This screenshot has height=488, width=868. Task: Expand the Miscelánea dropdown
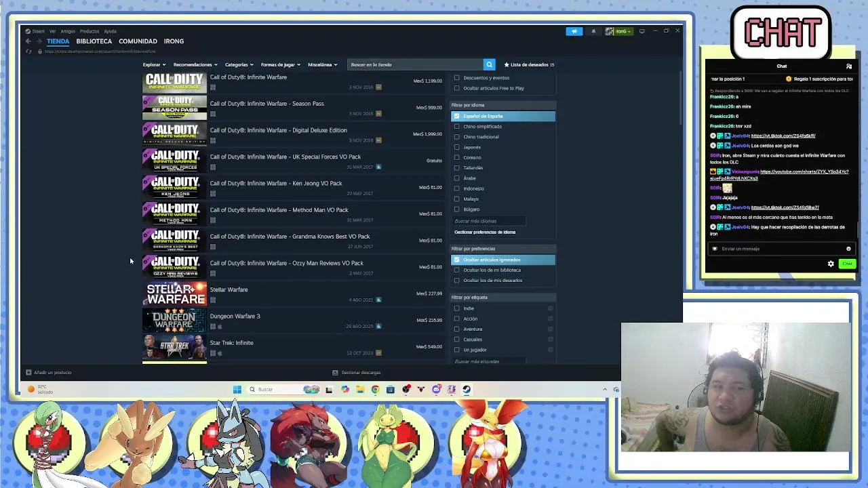[x=322, y=64]
